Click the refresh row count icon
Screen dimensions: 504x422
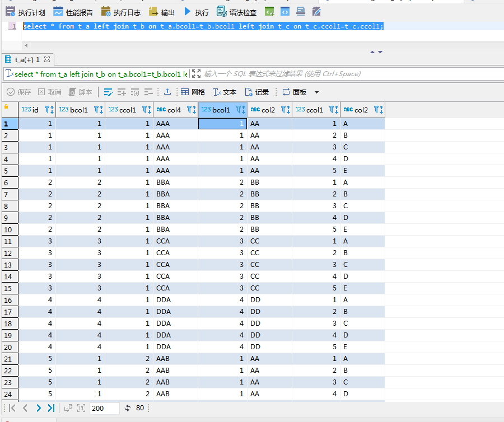(x=127, y=408)
